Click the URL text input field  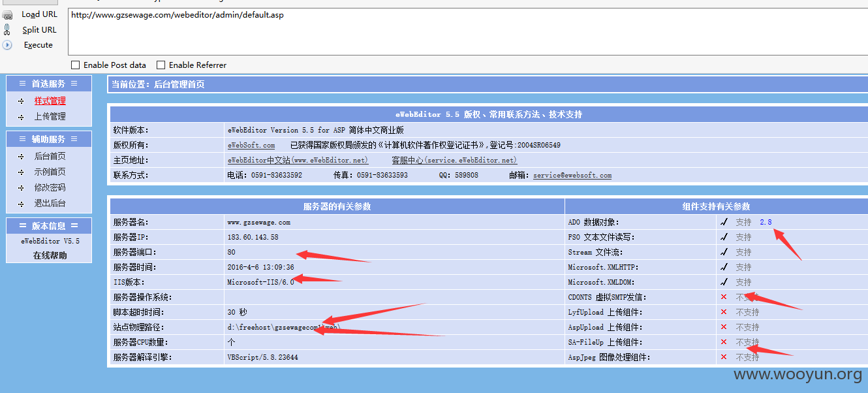(468, 31)
